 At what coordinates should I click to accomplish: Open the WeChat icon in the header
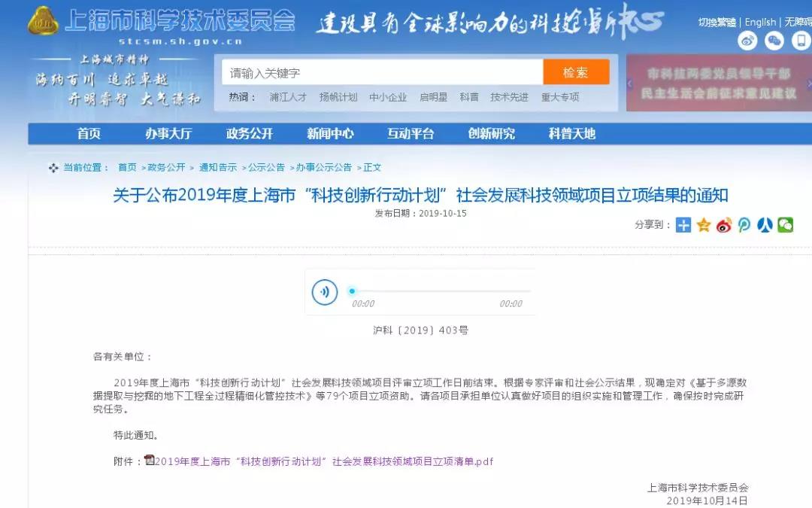[x=774, y=41]
